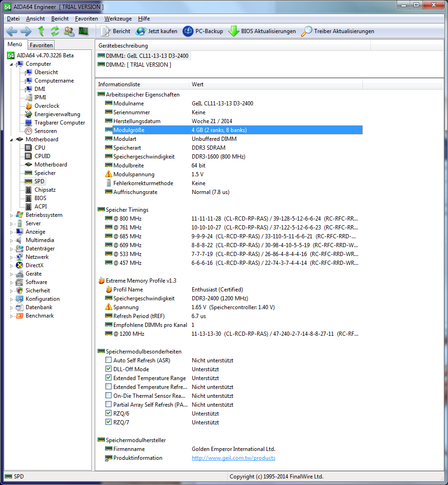Image resolution: width=448 pixels, height=485 pixels.
Task: Expand the Server tree node
Action: (x=12, y=224)
